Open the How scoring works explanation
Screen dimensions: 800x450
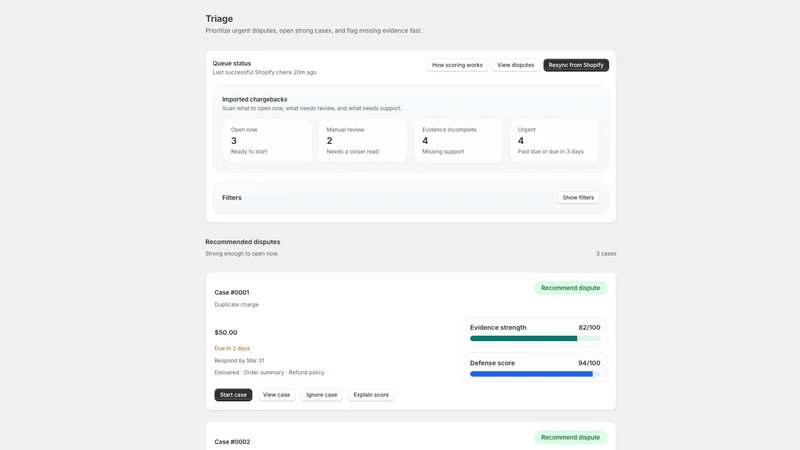pyautogui.click(x=457, y=65)
